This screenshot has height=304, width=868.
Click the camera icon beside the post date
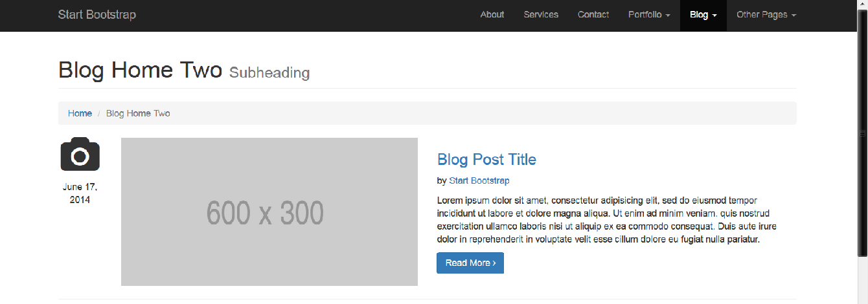[x=80, y=154]
